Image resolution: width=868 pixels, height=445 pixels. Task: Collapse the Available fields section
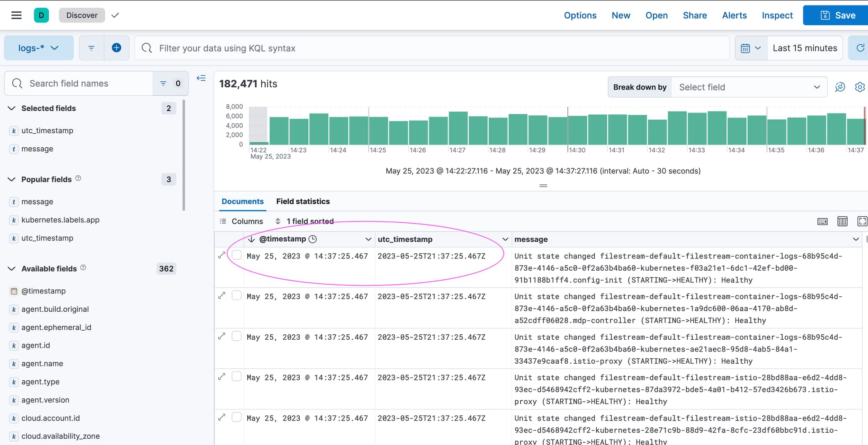[12, 269]
